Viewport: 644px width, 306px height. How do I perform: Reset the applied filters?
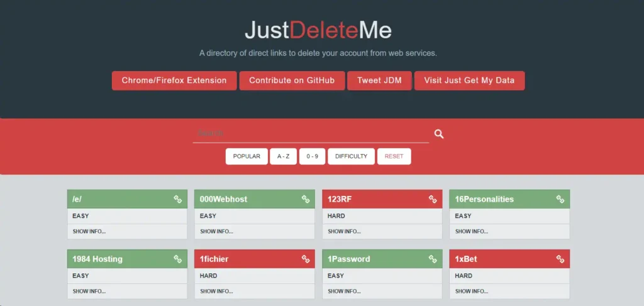(394, 156)
